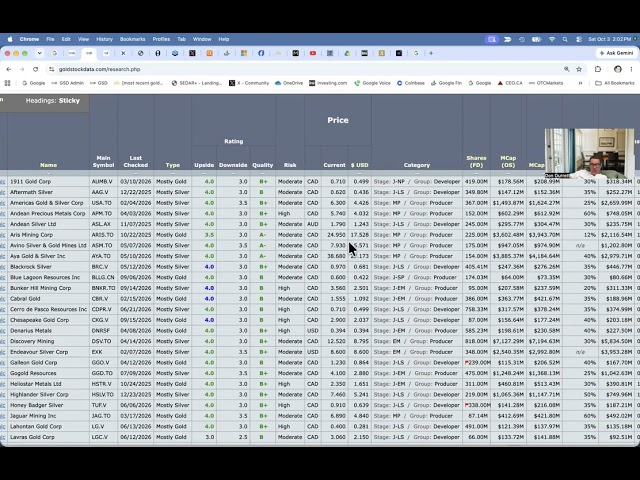This screenshot has width=640, height=480.
Task: Open the Investing.com bookmark
Action: [328, 83]
